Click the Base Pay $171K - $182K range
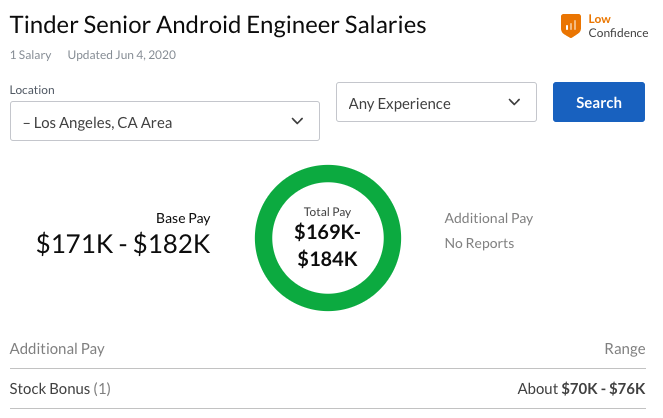663x418 pixels. pos(123,243)
